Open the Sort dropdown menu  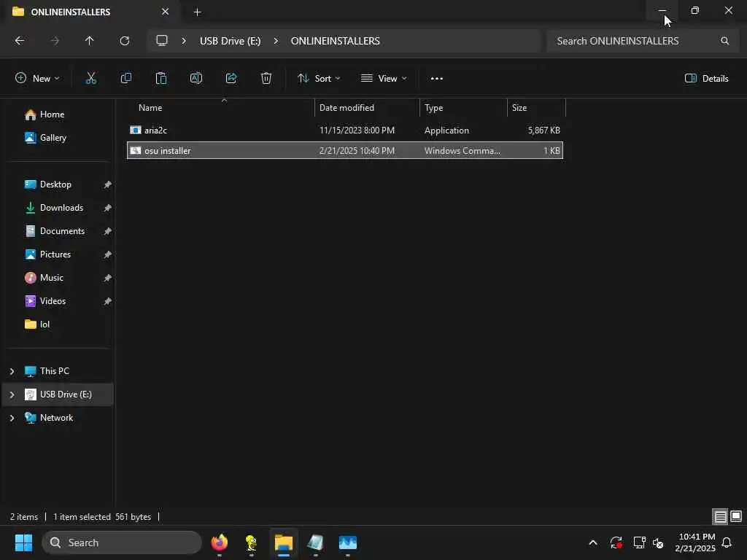(x=319, y=79)
